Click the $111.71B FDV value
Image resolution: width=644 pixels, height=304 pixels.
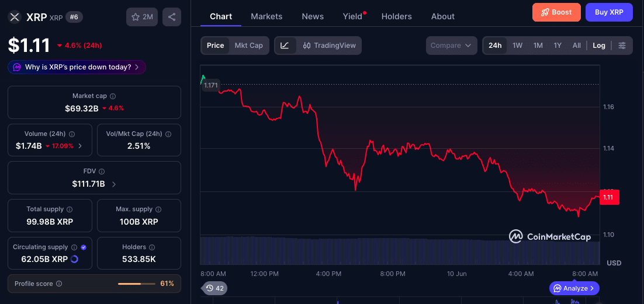tap(88, 184)
